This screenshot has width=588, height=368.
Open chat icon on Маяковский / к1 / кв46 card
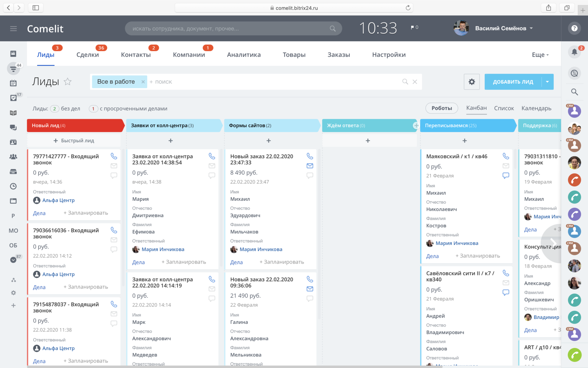(506, 175)
